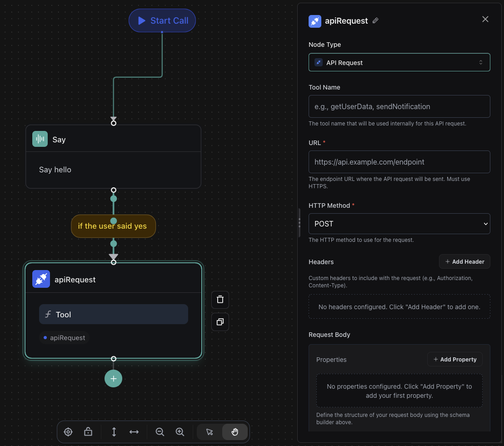This screenshot has height=446, width=504.
Task: Focus the Tool Name input field
Action: click(399, 106)
